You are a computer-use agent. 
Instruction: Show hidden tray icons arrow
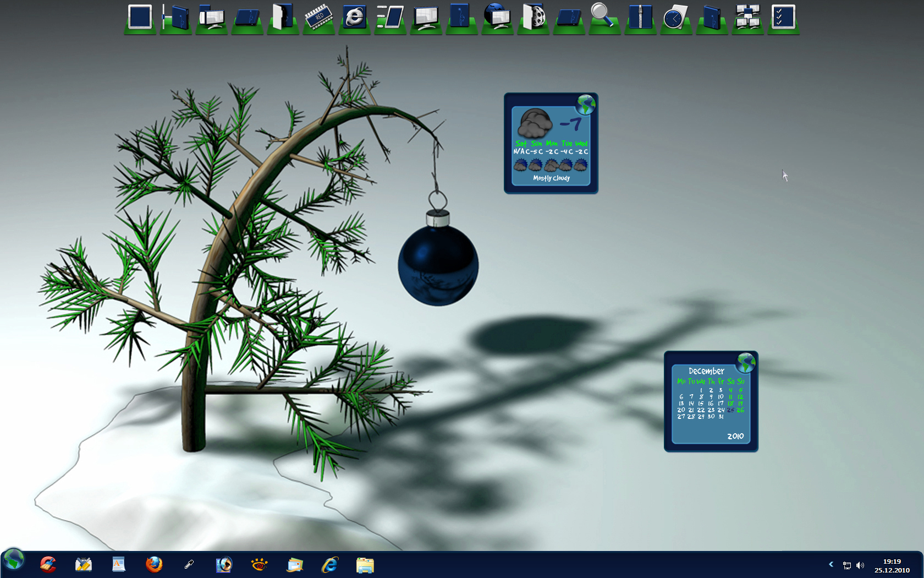coord(831,564)
